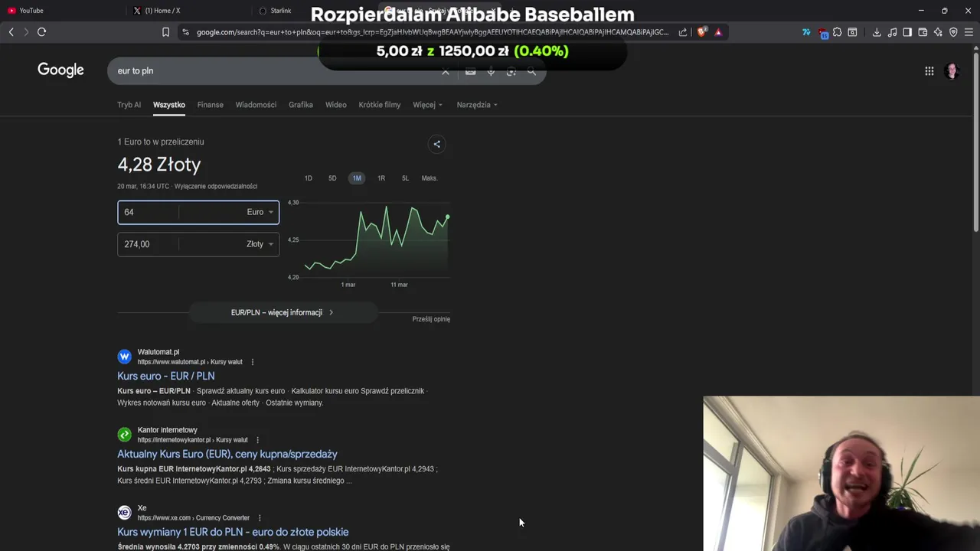Toggle the browser sidebar panel icon
This screenshot has height=551, width=980.
pos(907,32)
